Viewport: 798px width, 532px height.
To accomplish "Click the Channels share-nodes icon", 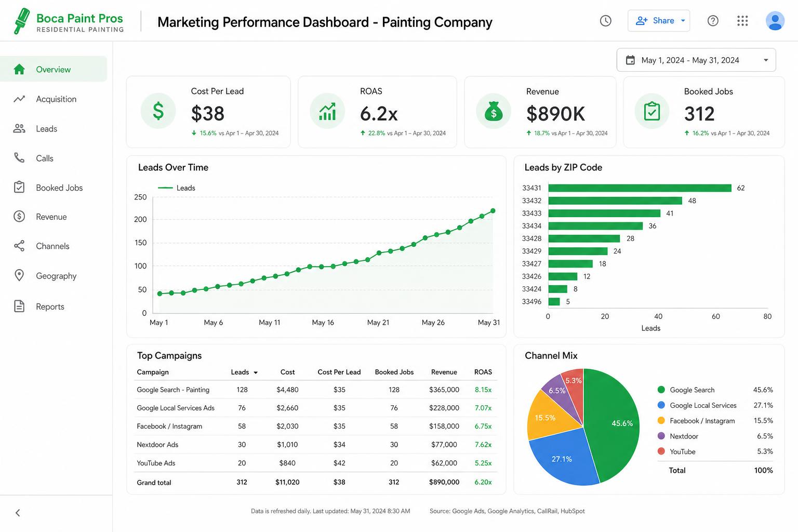I will point(19,246).
